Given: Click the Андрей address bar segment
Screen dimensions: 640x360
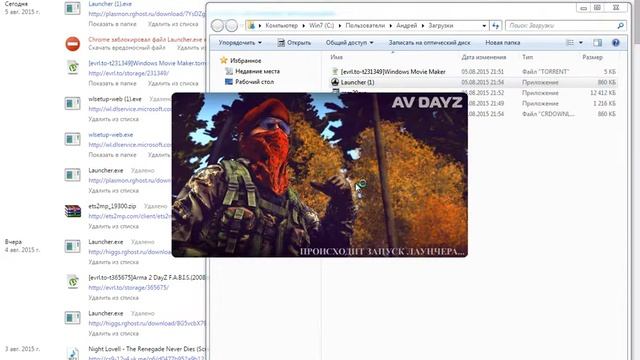Looking at the screenshot, I should point(407,25).
